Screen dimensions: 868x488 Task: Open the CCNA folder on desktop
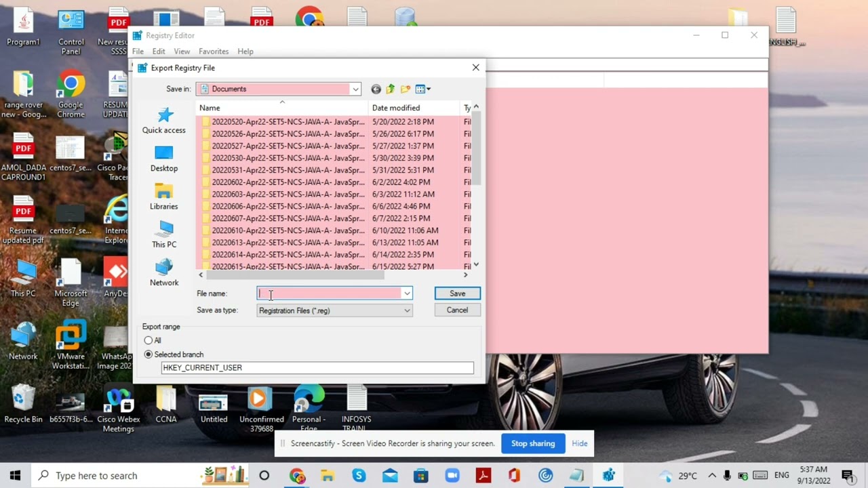(x=166, y=404)
